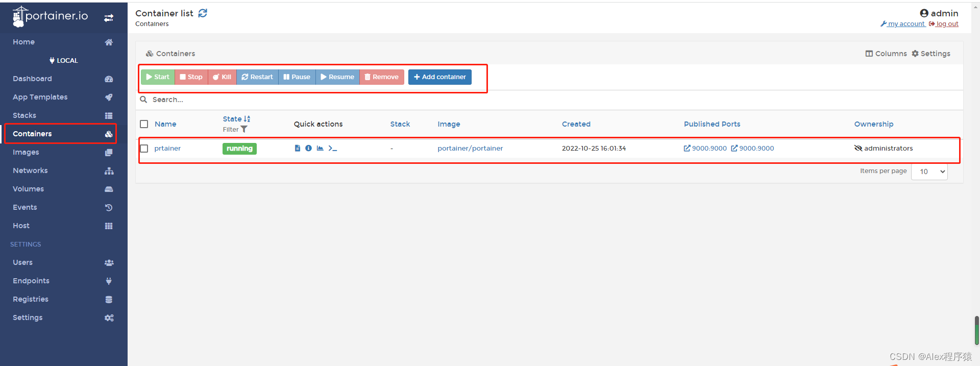The width and height of the screenshot is (980, 366).
Task: Sort by the State column header
Action: (x=232, y=119)
